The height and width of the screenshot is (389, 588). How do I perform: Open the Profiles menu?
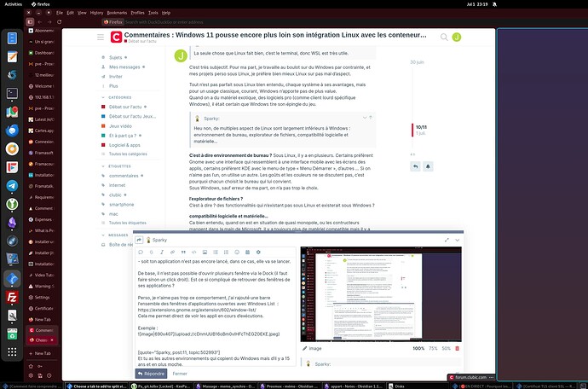coord(137,13)
